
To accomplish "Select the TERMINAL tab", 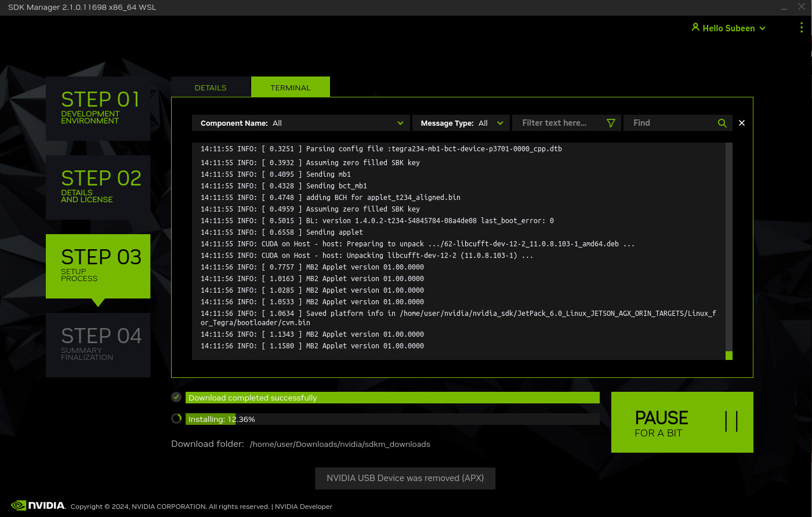I will point(291,88).
